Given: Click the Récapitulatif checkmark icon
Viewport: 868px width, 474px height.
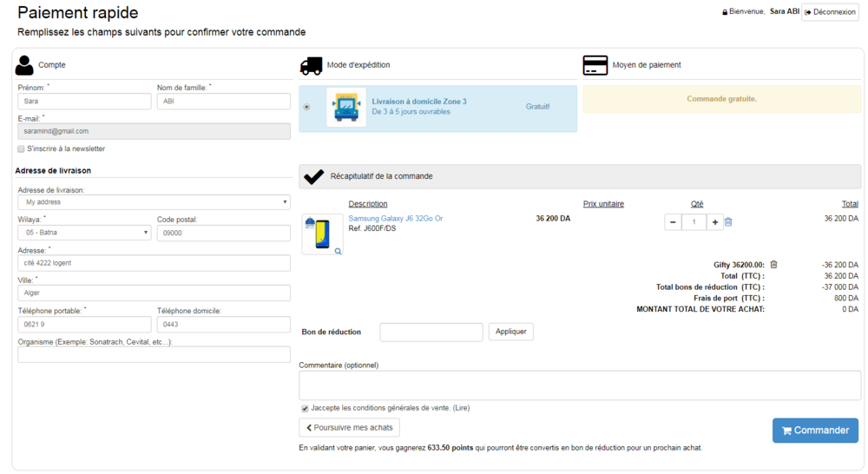Looking at the screenshot, I should (314, 176).
